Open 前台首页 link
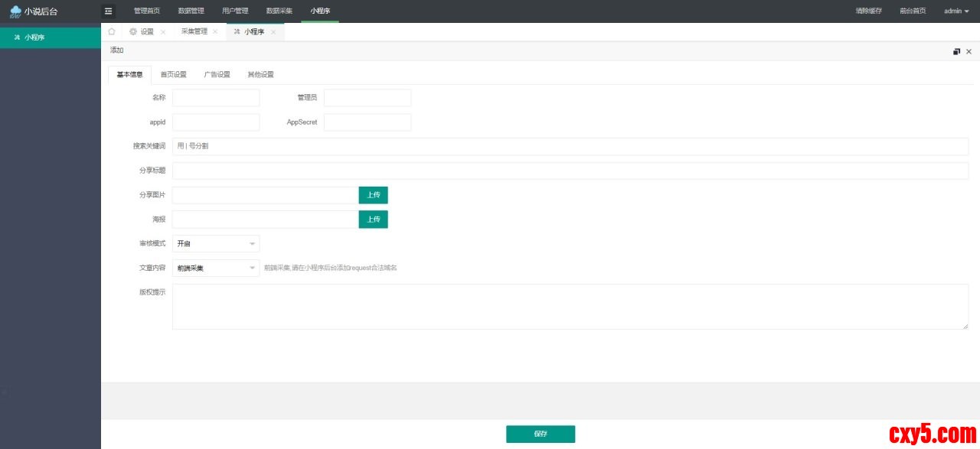 pos(913,11)
